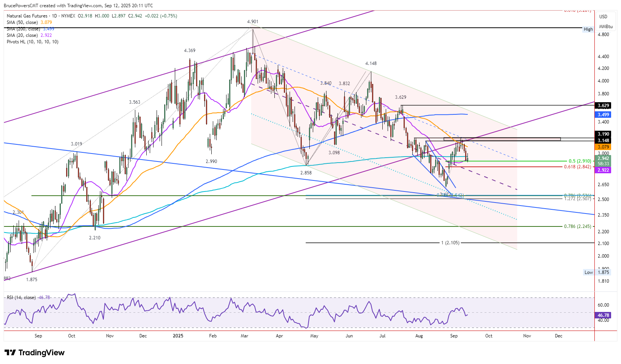Click the 4.901 peak pivot label
This screenshot has height=364, width=621.
coord(253,22)
